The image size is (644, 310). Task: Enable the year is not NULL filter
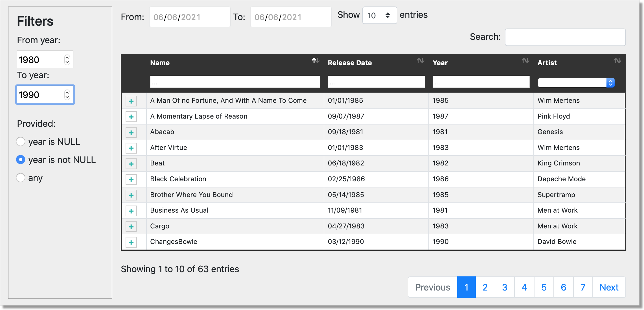[x=21, y=160]
